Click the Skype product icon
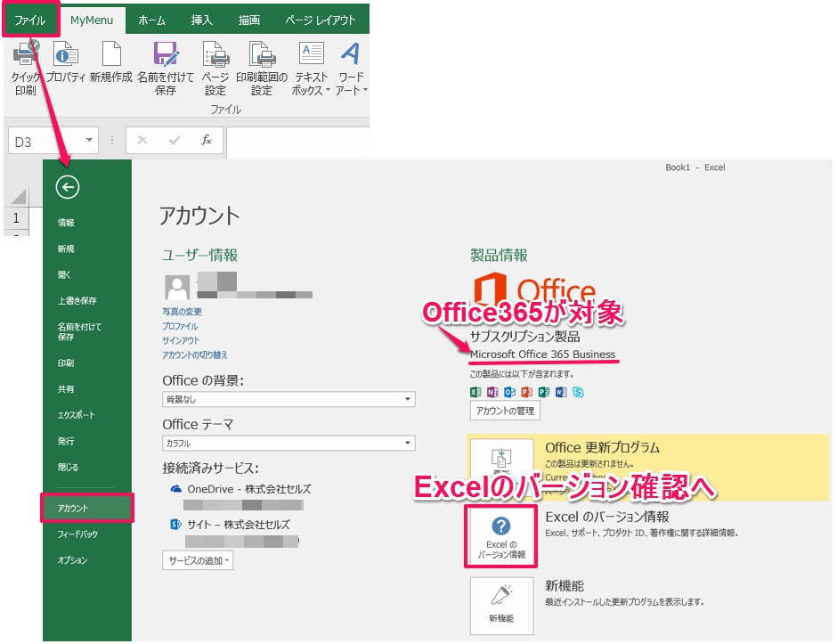 coord(578,393)
